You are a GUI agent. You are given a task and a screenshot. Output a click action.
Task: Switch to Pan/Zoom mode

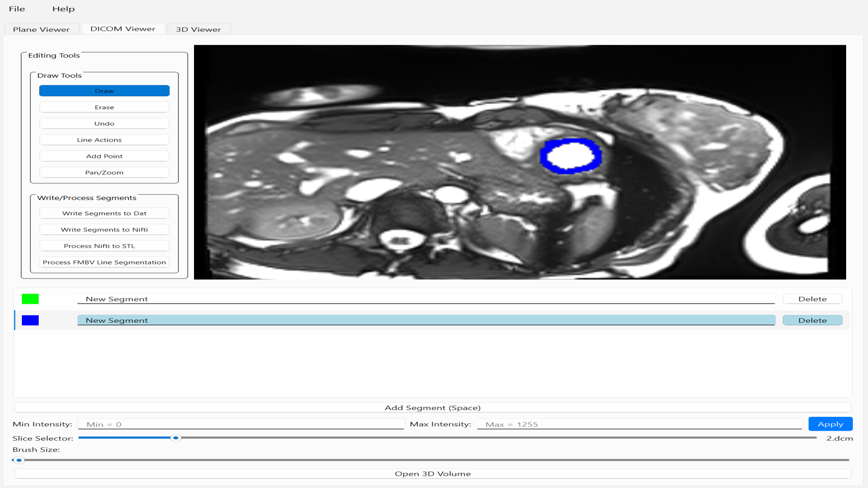click(104, 173)
